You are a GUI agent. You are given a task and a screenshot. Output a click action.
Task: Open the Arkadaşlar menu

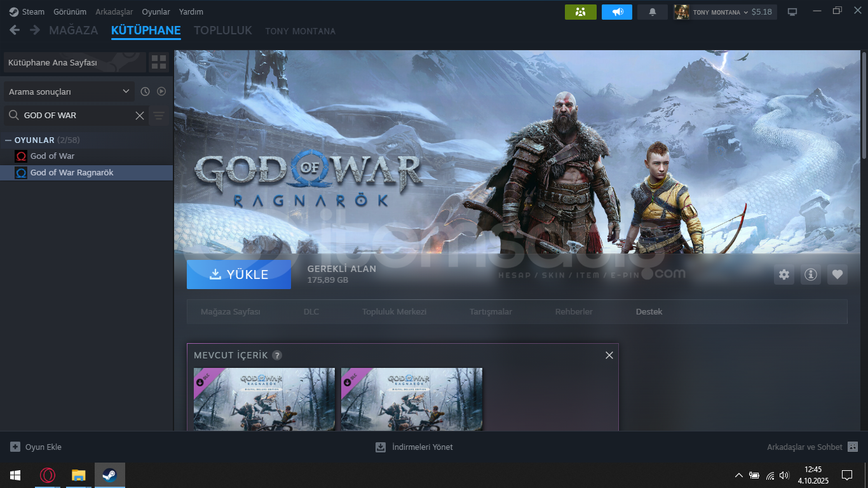[114, 12]
